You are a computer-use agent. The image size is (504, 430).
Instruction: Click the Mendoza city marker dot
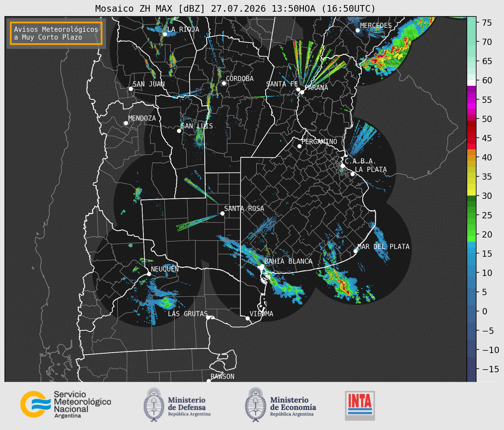126,123
